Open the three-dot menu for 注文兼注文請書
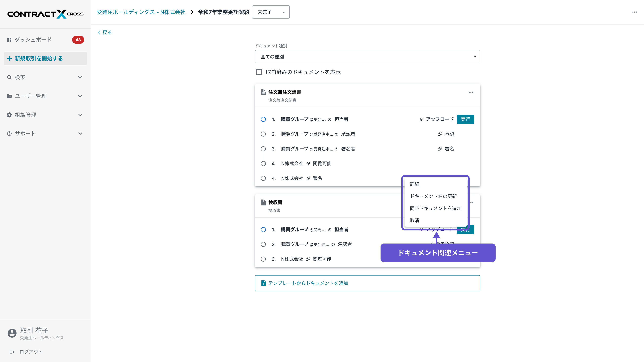The image size is (644, 362). coord(471,92)
